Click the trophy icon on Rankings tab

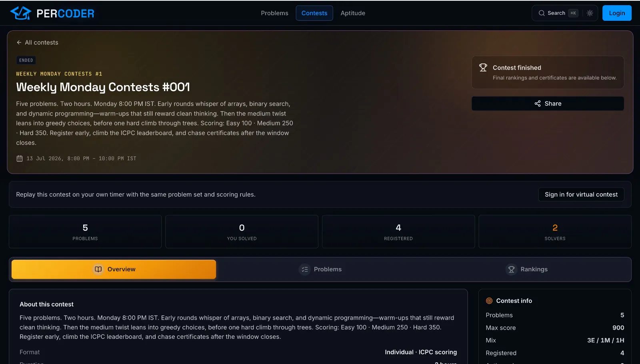(511, 269)
